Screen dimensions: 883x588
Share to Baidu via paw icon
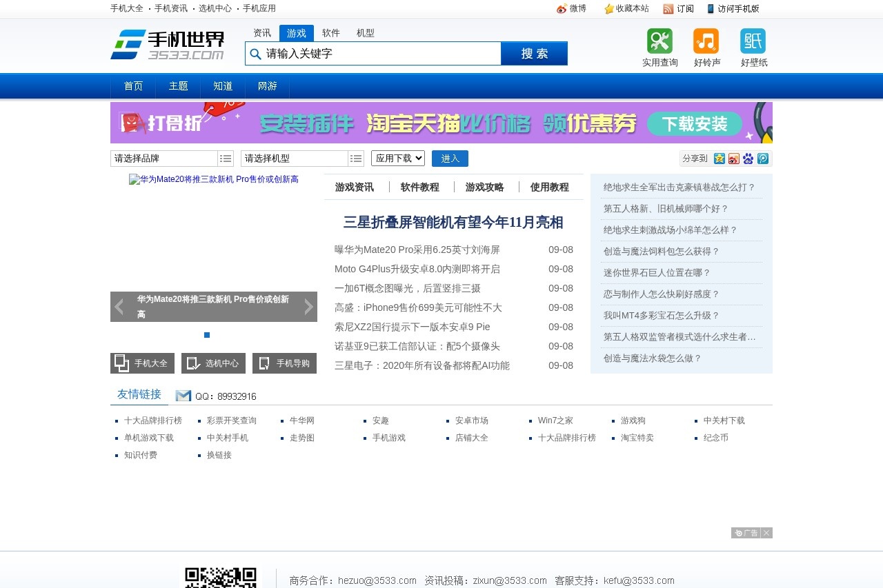[748, 159]
